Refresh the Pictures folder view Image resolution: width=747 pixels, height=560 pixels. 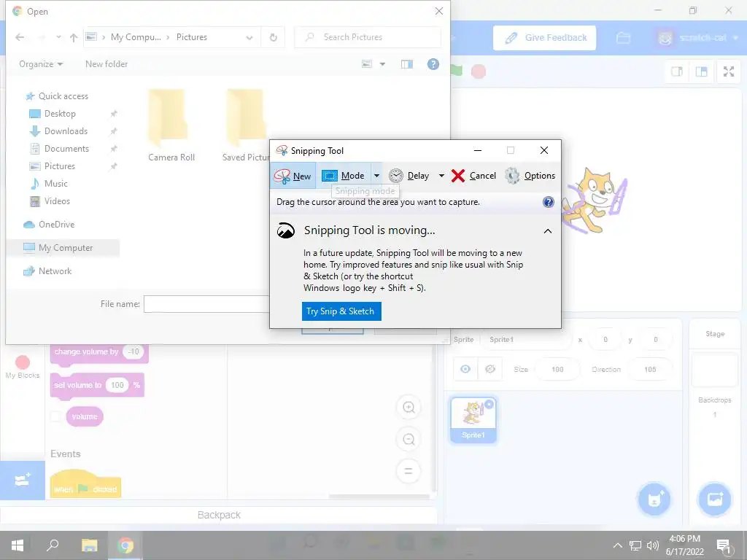274,37
